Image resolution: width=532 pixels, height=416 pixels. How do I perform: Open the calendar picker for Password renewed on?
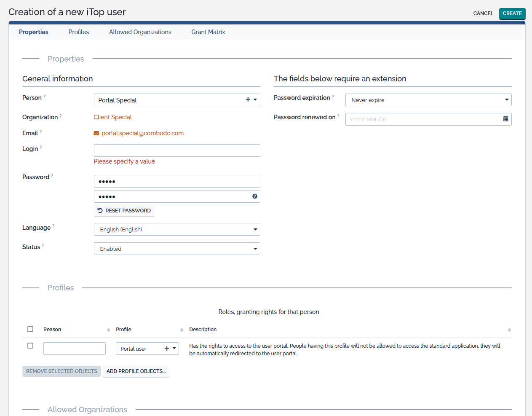[x=505, y=119]
